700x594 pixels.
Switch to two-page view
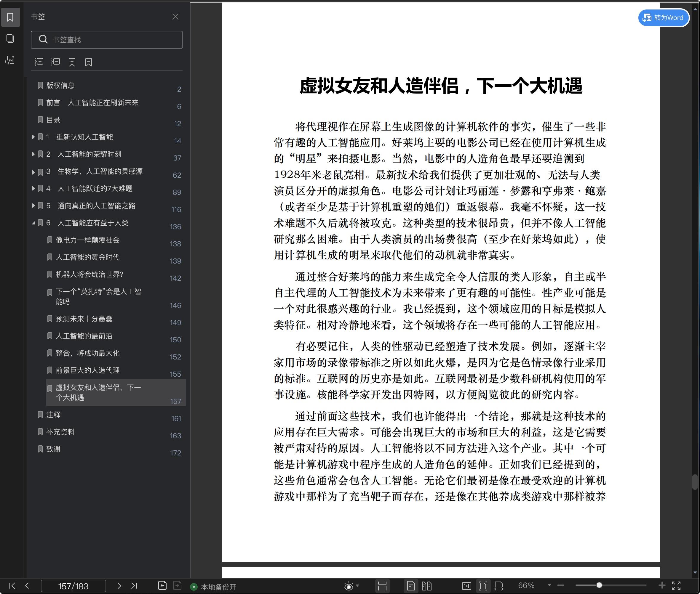[x=427, y=586]
